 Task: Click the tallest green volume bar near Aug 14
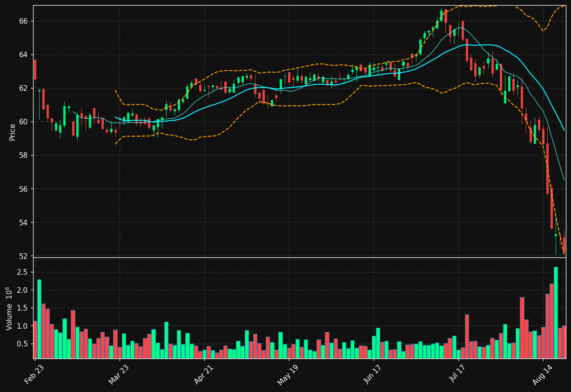(x=556, y=312)
